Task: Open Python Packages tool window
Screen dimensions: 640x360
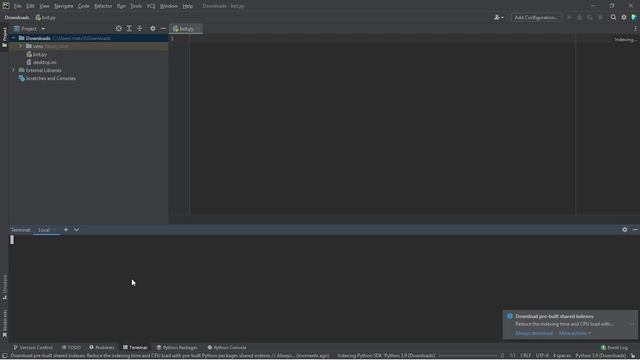Action: click(x=177, y=348)
